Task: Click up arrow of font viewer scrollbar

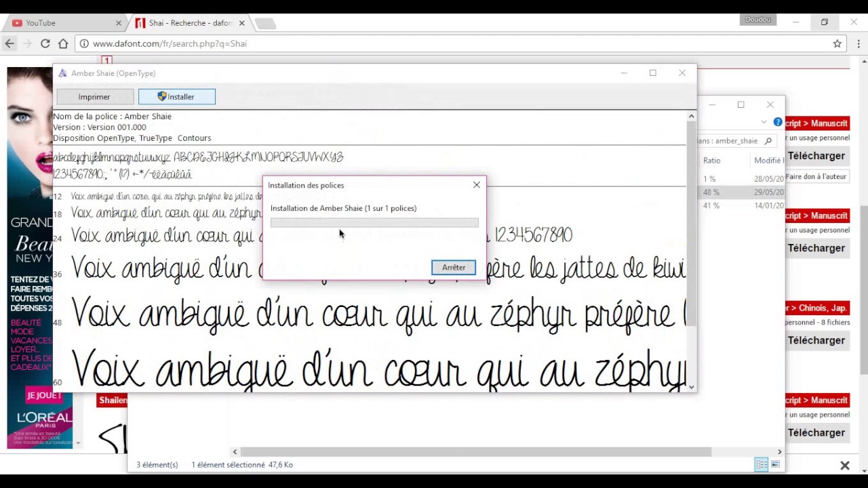Action: click(x=691, y=117)
